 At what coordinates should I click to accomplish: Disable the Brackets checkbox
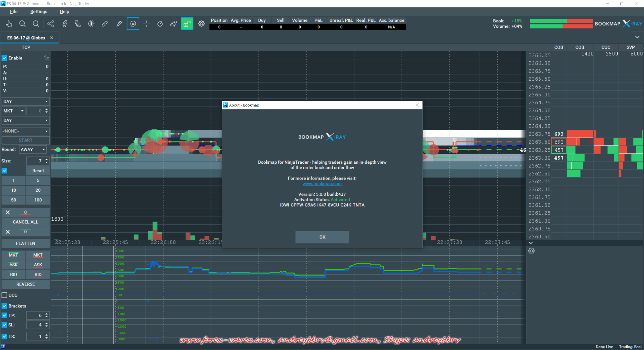pos(5,306)
